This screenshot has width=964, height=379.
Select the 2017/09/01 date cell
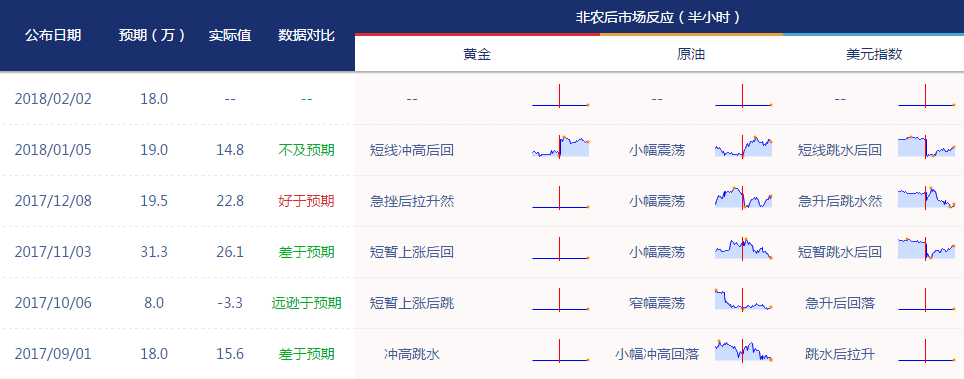coord(53,354)
